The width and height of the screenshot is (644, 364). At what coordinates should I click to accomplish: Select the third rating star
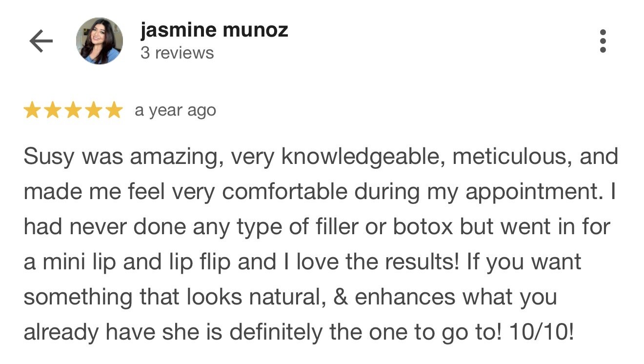(x=73, y=111)
